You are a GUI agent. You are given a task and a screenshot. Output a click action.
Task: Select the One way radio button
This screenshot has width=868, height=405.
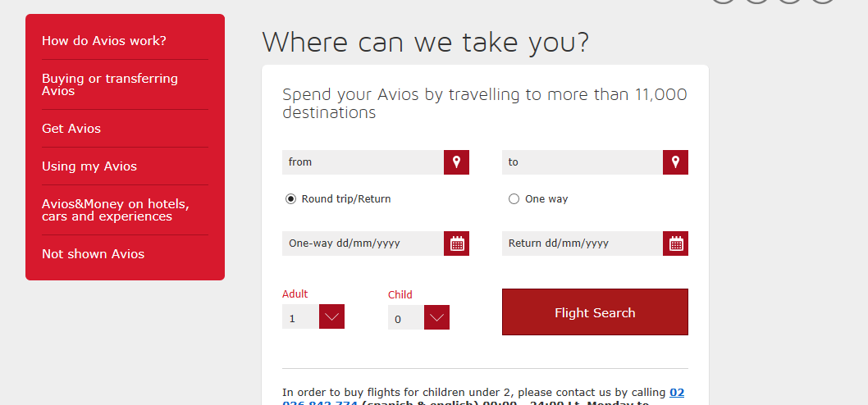tap(514, 199)
